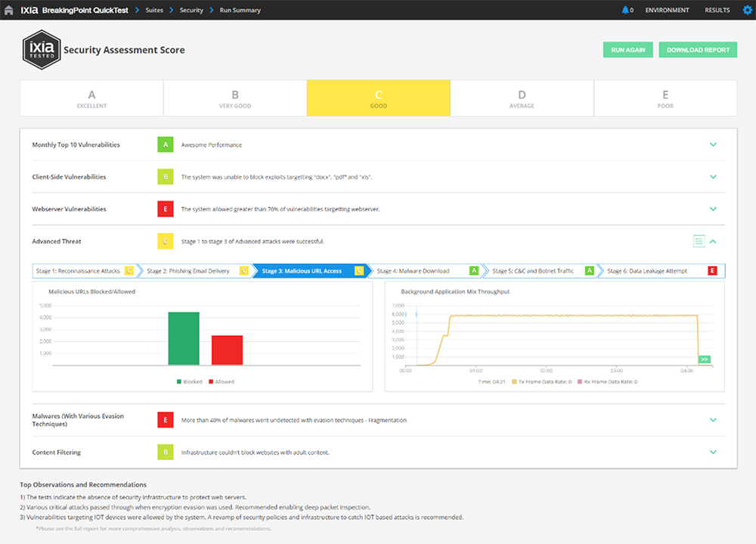
Task: Click the green forward arrows on throughput chart
Action: [705, 359]
